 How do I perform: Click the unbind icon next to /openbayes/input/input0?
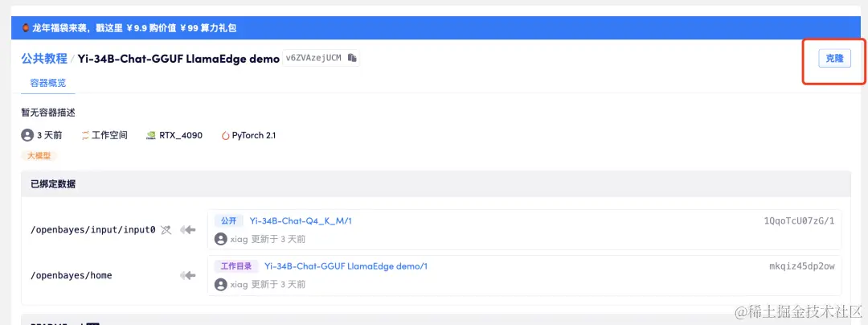166,230
